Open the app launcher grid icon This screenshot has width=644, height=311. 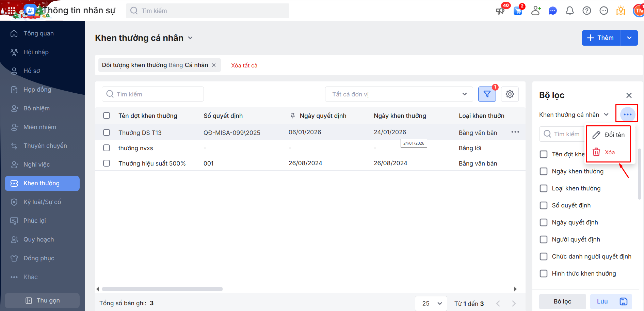[x=11, y=11]
